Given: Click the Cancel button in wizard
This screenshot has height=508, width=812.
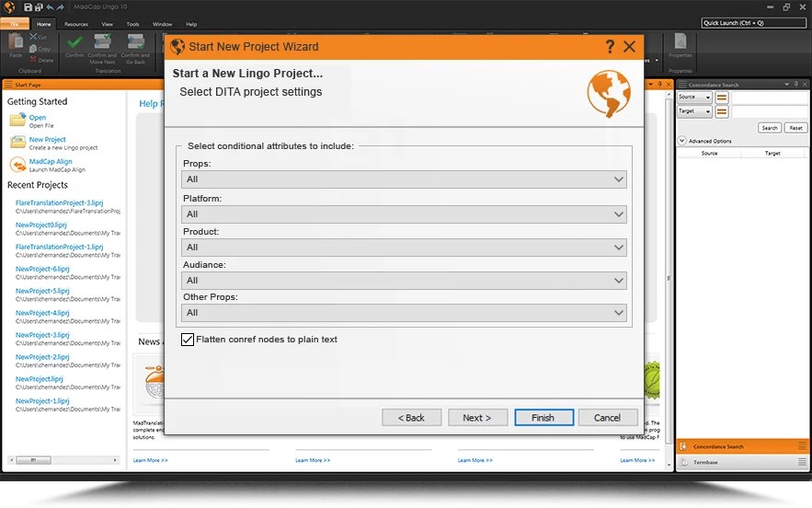Looking at the screenshot, I should [608, 418].
